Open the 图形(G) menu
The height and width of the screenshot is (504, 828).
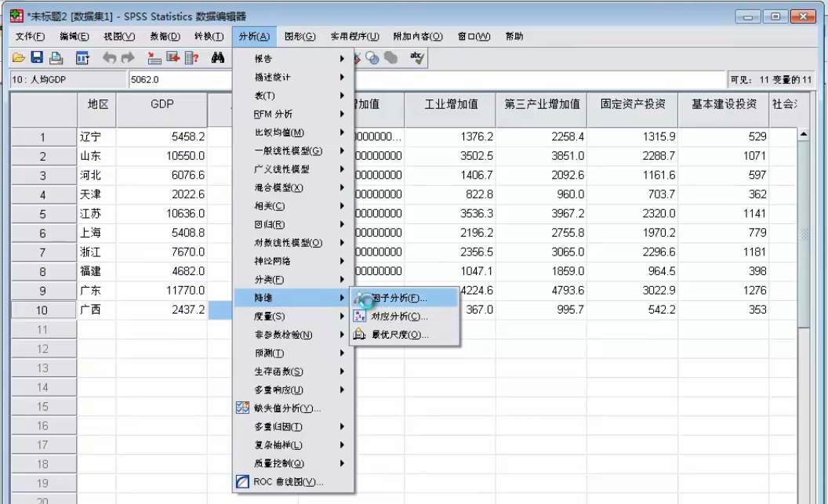(x=300, y=36)
